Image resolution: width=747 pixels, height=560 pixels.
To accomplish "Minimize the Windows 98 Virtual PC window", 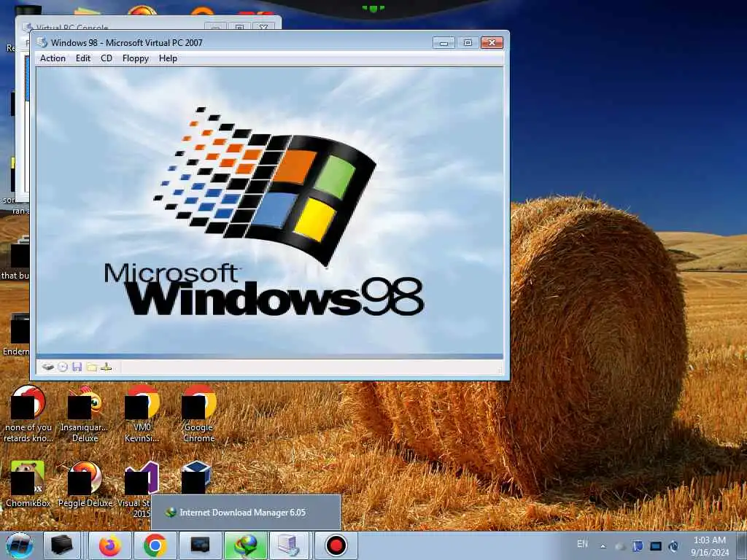I will click(444, 43).
